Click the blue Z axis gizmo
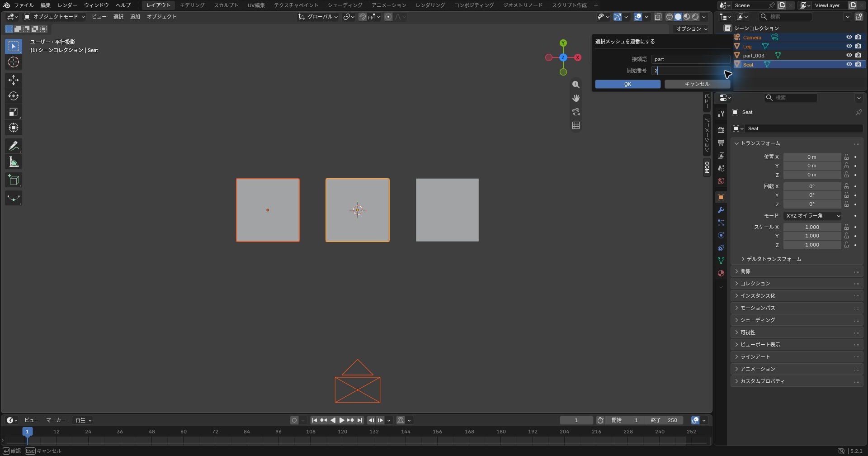The image size is (868, 456). tap(563, 57)
